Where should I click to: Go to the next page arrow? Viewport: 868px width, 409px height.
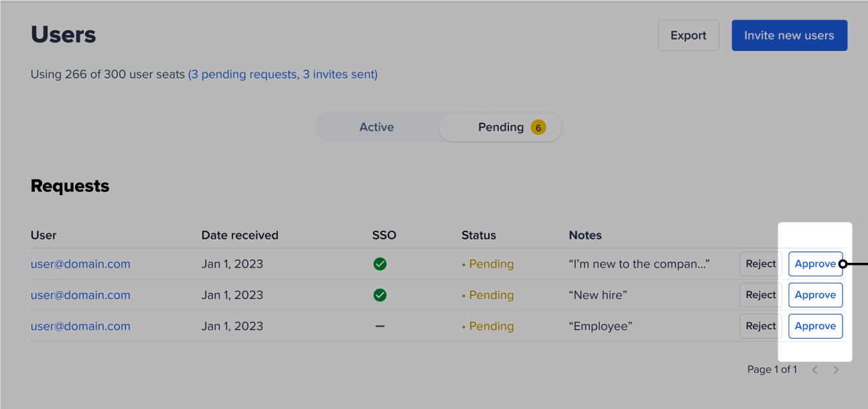coord(836,369)
